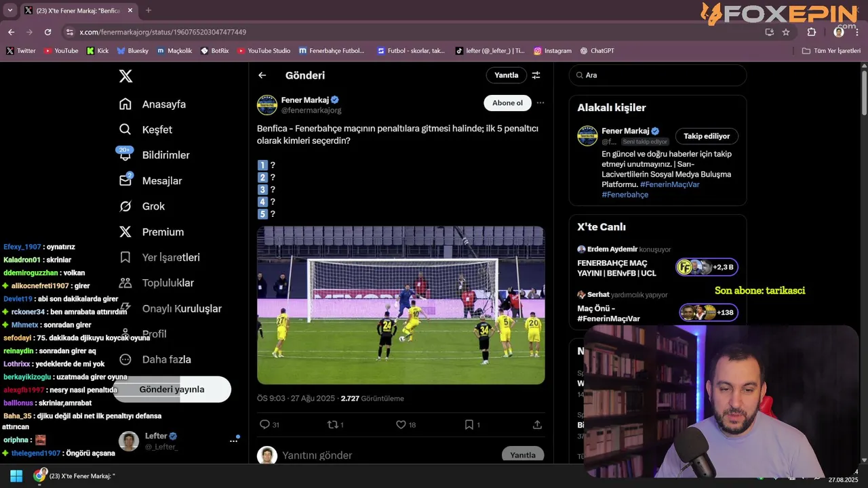Click the Chrome profile avatar icon
This screenshot has width=868, height=488.
(x=839, y=32)
